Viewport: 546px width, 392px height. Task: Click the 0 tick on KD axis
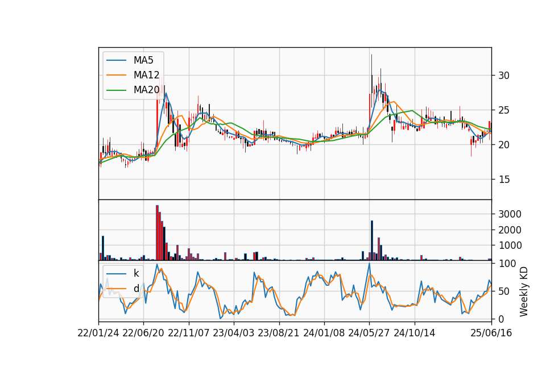(501, 319)
